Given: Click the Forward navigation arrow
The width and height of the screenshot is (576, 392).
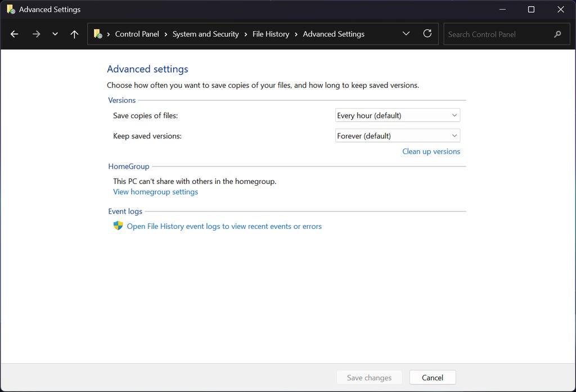Looking at the screenshot, I should (x=36, y=34).
